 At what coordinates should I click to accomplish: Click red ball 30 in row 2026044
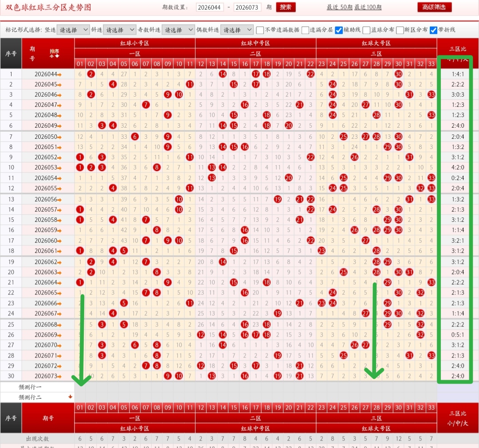point(398,74)
